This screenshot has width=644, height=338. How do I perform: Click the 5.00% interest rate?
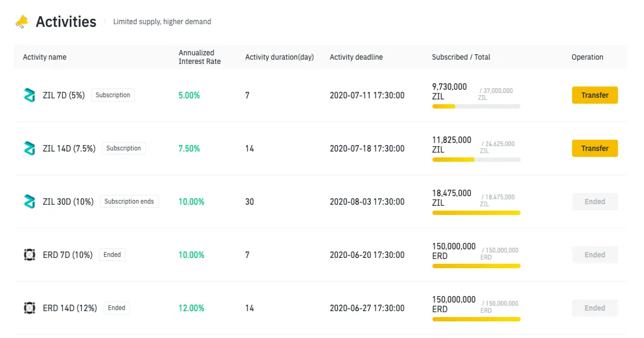(x=189, y=95)
